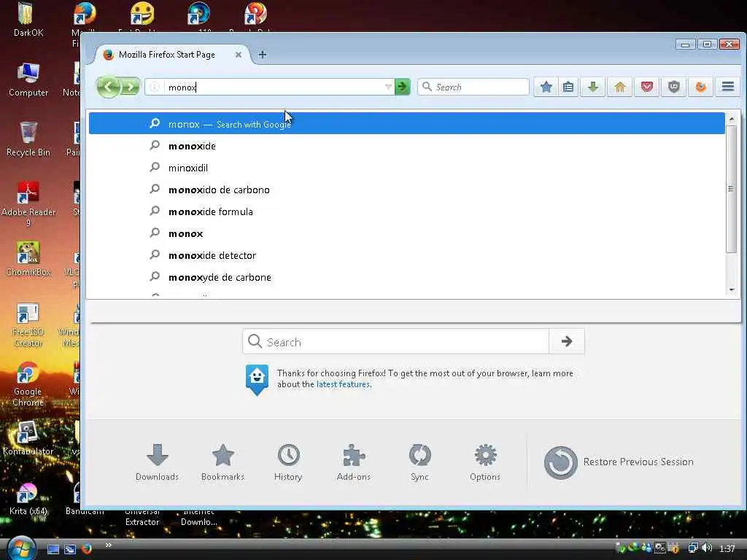
Task: Choose the 'minoxidil' suggestion
Action: pos(406,168)
